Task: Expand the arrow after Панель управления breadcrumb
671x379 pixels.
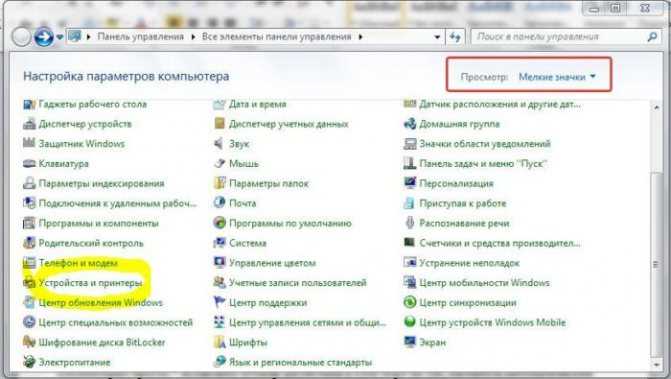Action: click(x=193, y=37)
